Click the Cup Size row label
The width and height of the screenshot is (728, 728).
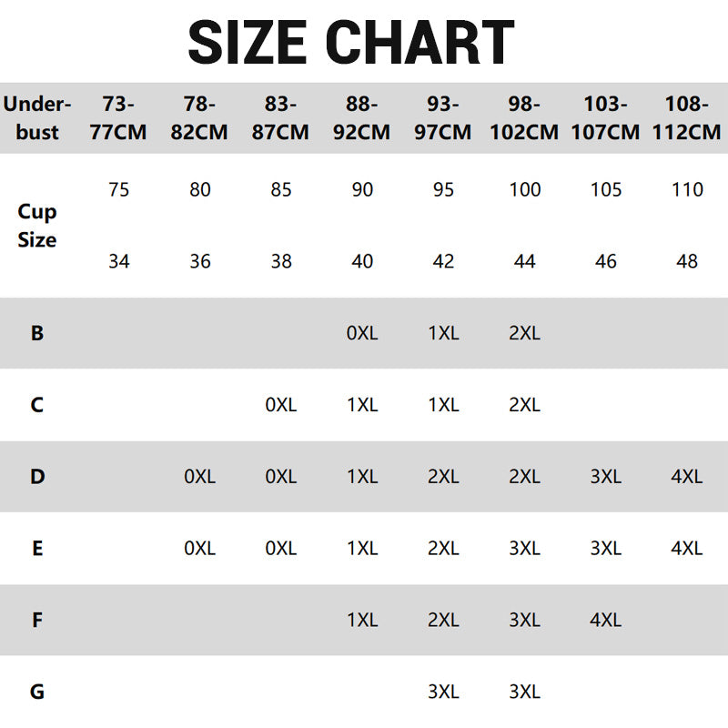pyautogui.click(x=37, y=226)
